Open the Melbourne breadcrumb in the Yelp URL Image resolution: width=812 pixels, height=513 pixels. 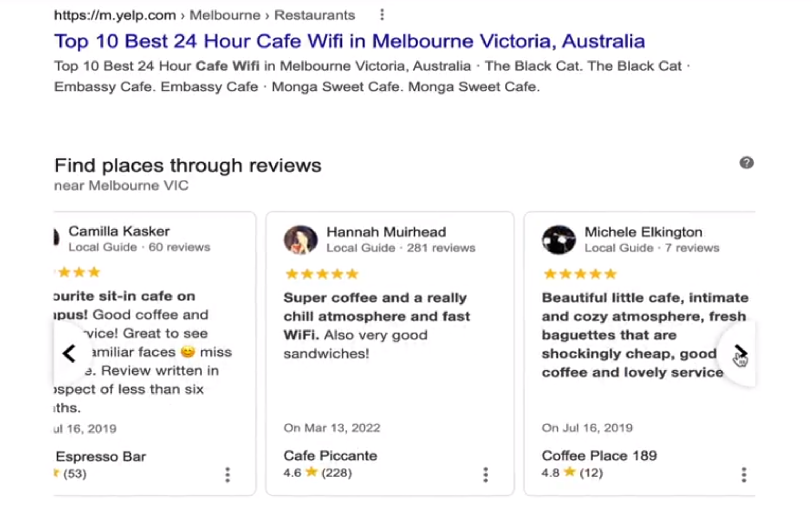pyautogui.click(x=224, y=15)
